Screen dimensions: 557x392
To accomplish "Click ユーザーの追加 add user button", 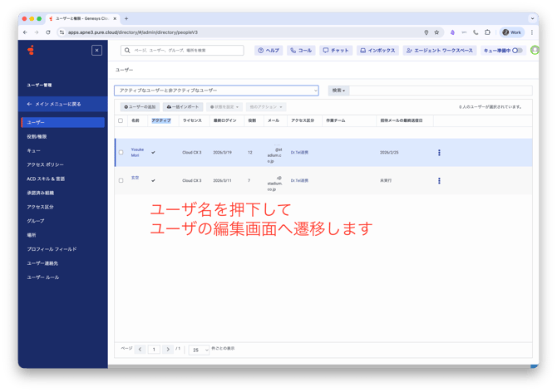I will [x=140, y=107].
